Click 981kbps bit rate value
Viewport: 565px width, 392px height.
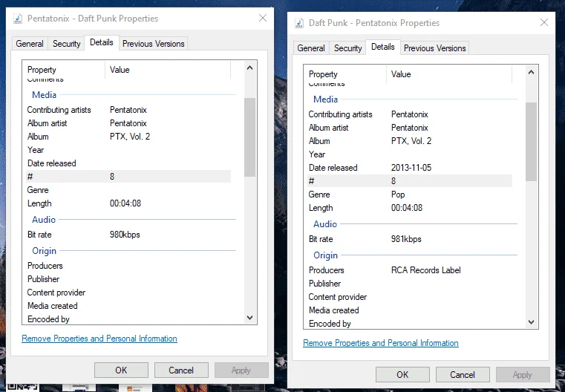pos(406,239)
